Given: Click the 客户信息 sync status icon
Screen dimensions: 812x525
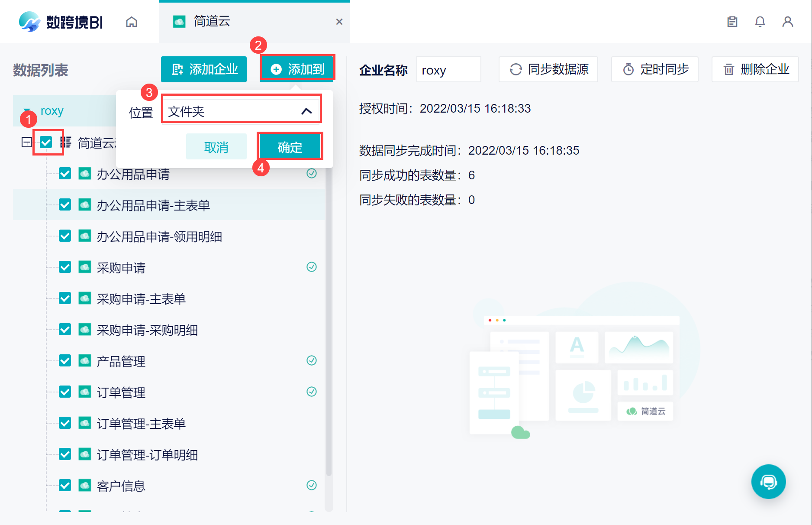Looking at the screenshot, I should [x=312, y=485].
